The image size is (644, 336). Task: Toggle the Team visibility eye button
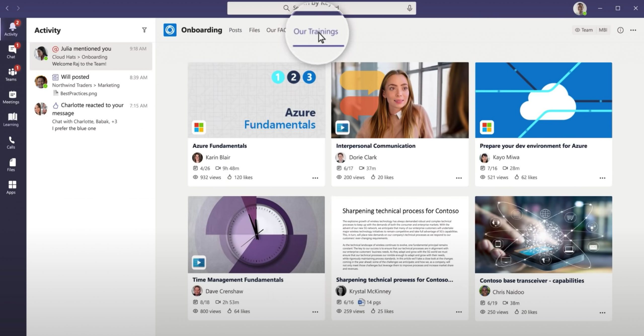point(584,30)
